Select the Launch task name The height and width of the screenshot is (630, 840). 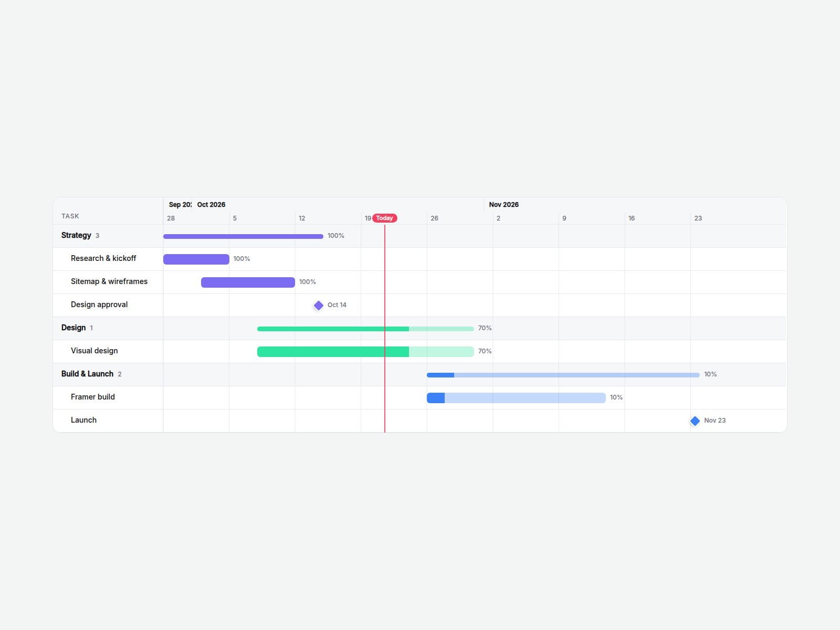tap(84, 420)
